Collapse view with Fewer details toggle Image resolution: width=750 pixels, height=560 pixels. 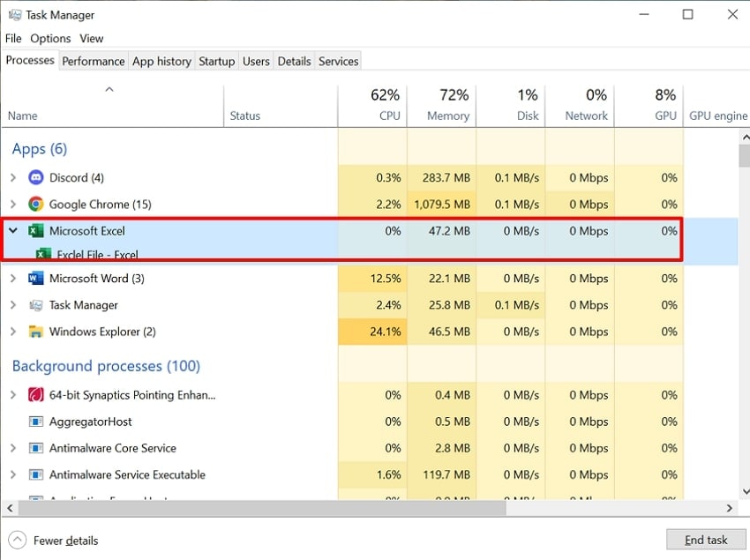[18, 540]
